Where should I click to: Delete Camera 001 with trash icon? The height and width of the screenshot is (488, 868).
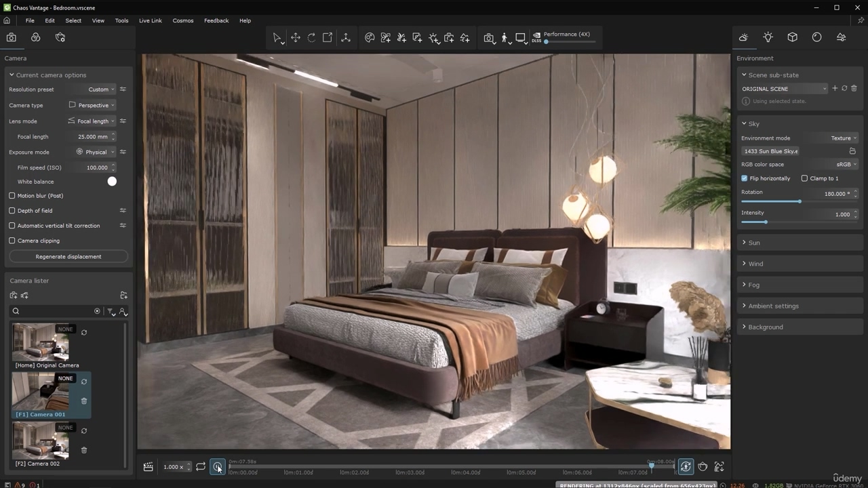click(x=84, y=401)
